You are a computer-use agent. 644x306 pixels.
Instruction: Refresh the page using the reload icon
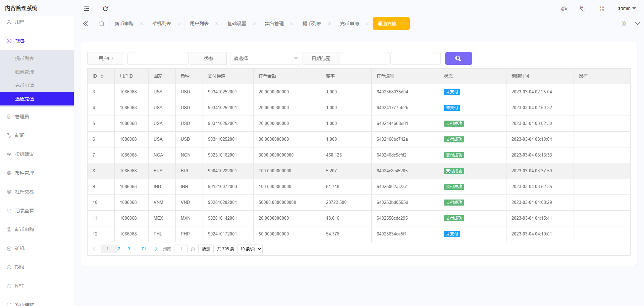click(105, 8)
